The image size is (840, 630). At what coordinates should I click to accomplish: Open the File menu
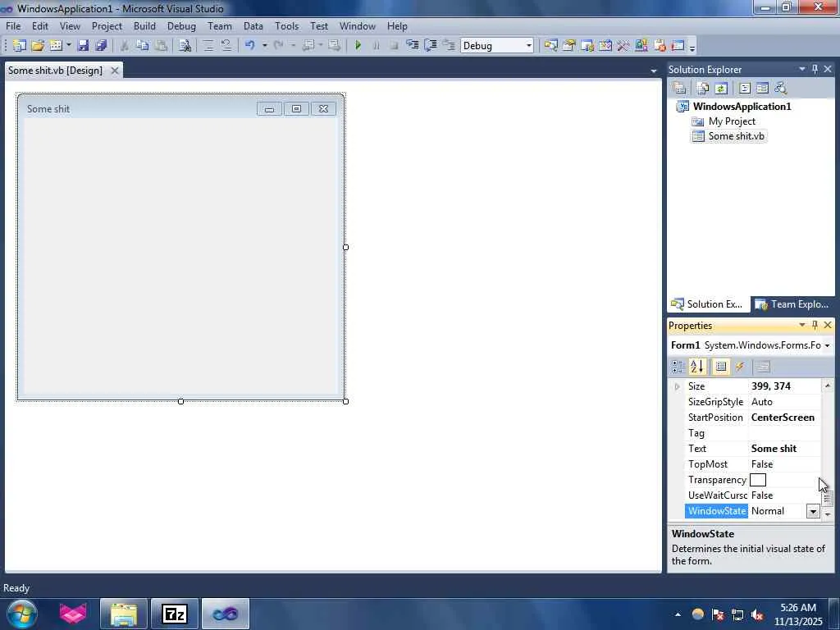click(x=13, y=25)
